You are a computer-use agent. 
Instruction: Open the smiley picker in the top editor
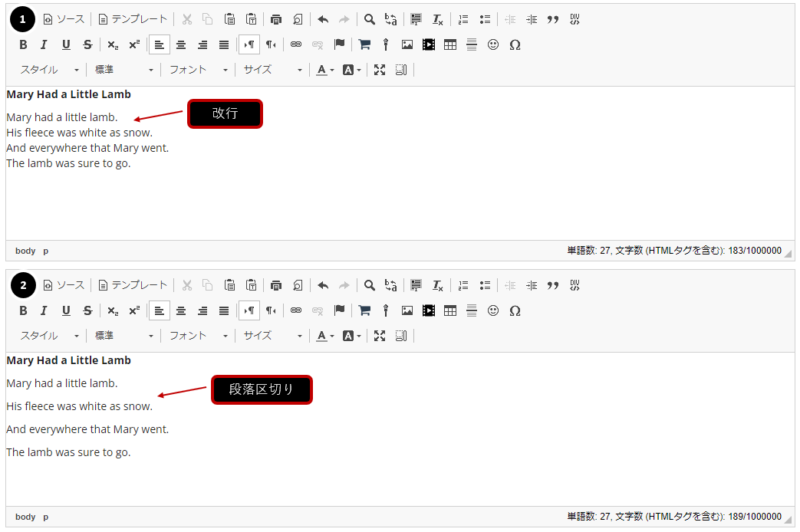(x=493, y=44)
